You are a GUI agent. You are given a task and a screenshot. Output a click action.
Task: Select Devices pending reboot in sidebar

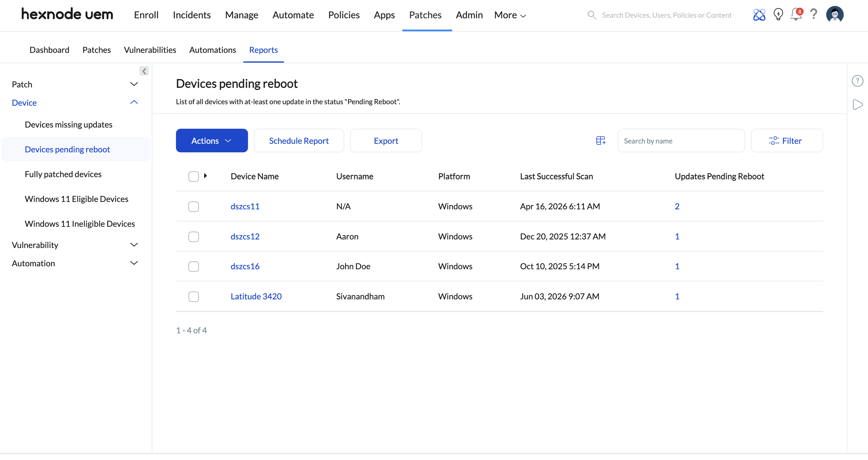tap(67, 149)
